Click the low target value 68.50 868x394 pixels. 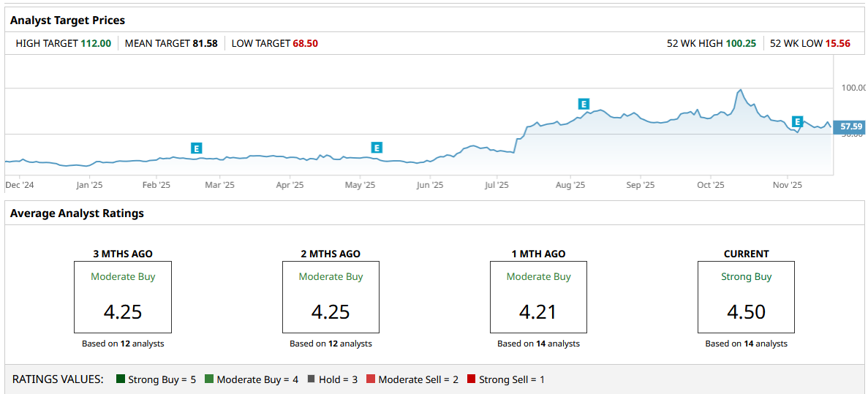coord(305,43)
